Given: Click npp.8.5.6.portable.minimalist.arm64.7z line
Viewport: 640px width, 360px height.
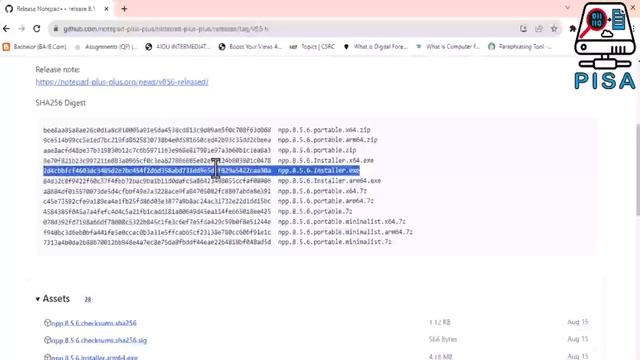Looking at the screenshot, I should point(228,232).
